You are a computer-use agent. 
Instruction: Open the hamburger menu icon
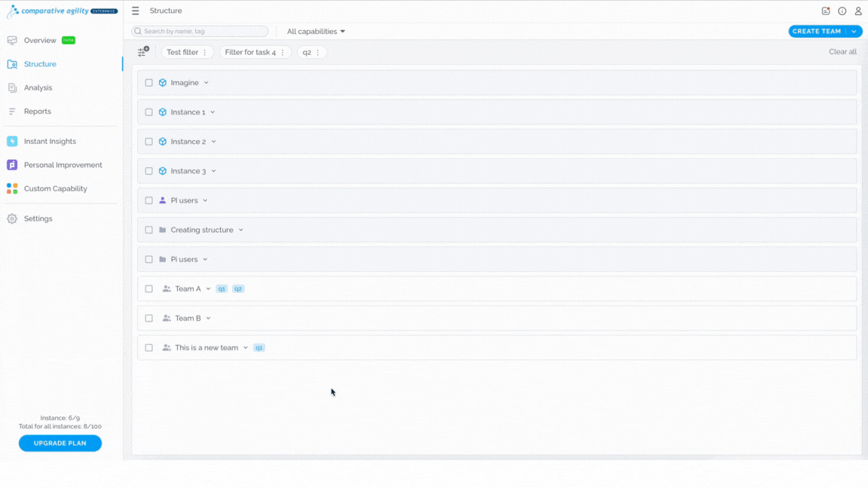[135, 11]
